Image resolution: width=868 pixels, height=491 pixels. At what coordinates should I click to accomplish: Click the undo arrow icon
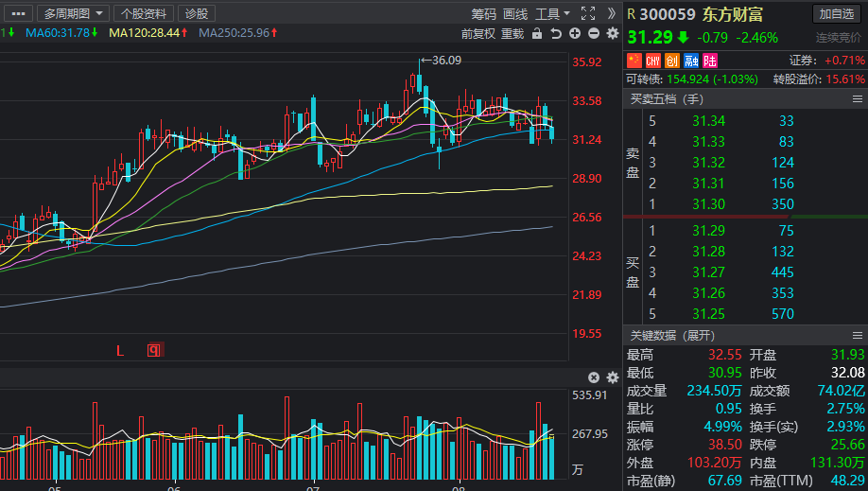click(x=556, y=34)
